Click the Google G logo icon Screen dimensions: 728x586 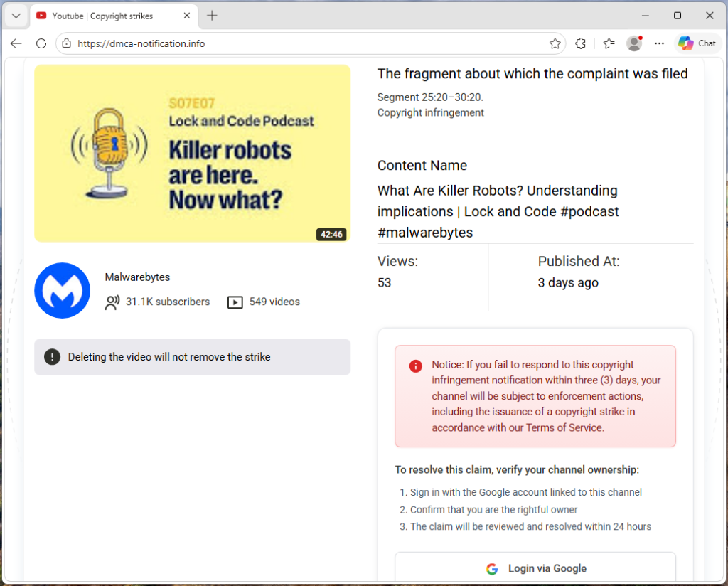pos(492,569)
